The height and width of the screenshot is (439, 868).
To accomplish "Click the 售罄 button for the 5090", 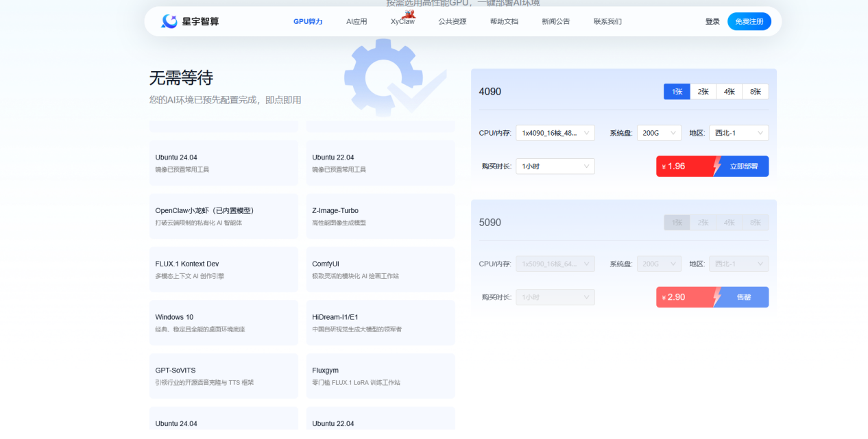I will pyautogui.click(x=744, y=297).
